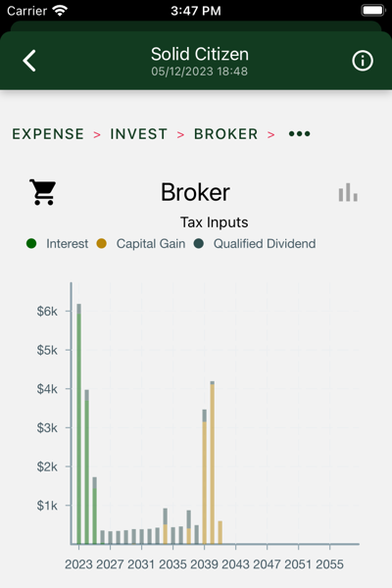Click the arrow after EXPENSE breadcrumb
Image resolution: width=392 pixels, height=588 pixels.
pyautogui.click(x=97, y=134)
